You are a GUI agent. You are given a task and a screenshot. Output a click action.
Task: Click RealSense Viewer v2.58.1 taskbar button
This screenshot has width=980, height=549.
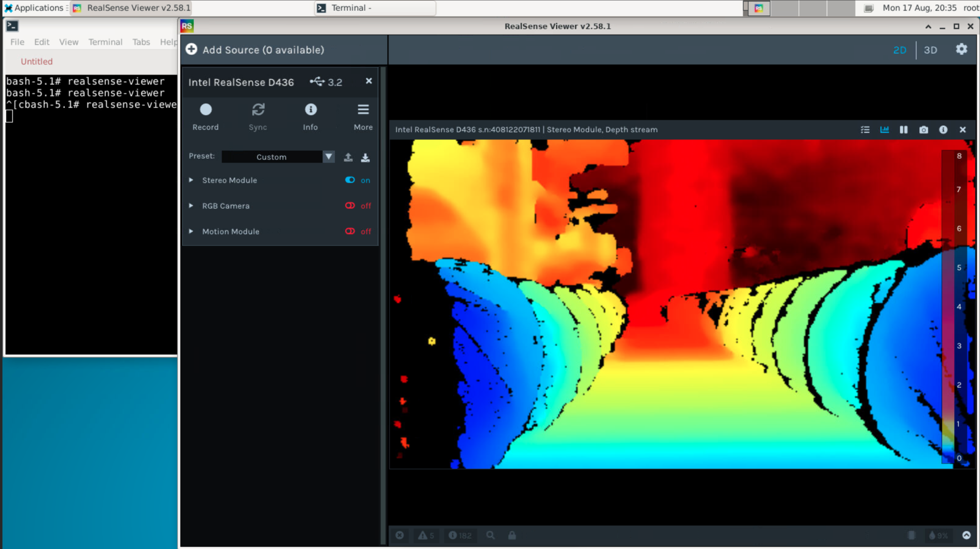132,8
